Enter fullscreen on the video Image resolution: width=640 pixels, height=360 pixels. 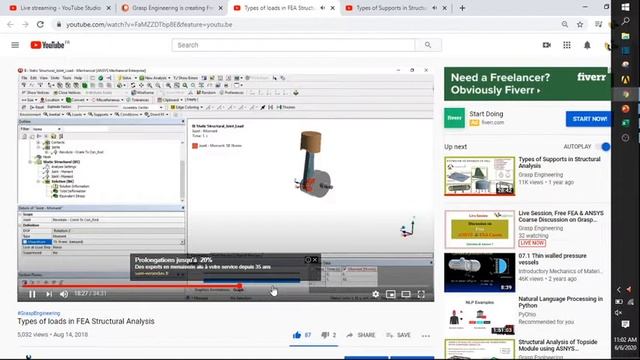click(x=421, y=294)
